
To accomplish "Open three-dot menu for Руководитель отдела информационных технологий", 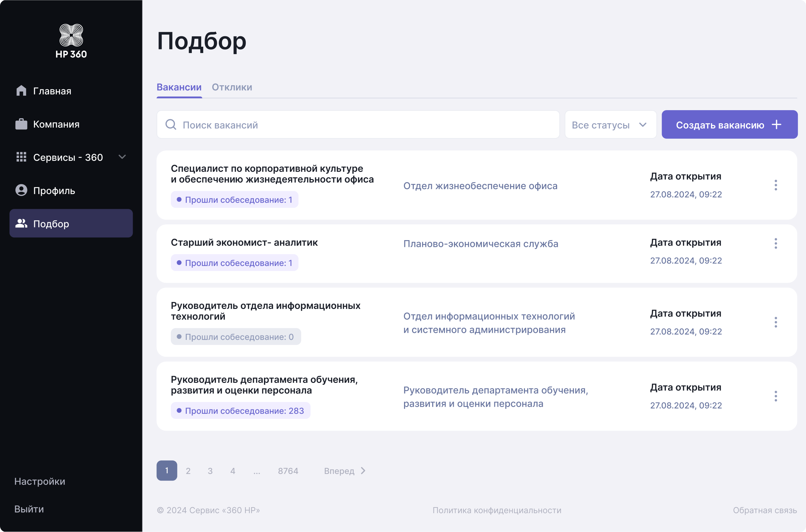I will coord(775,322).
